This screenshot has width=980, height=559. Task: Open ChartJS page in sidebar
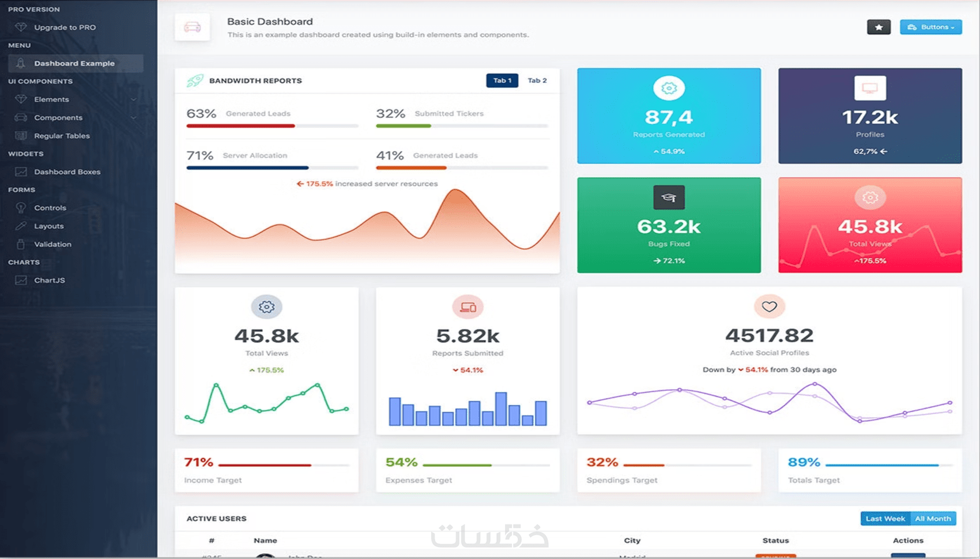coord(50,281)
